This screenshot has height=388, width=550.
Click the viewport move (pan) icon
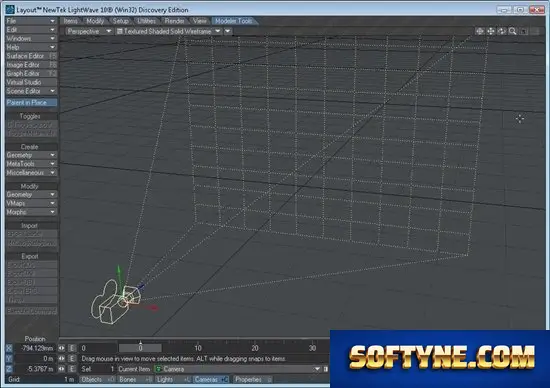coord(491,31)
